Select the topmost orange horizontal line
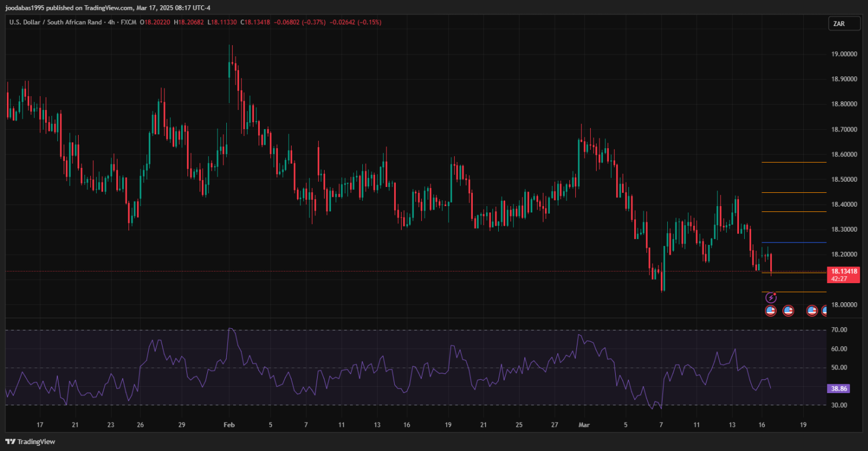 (x=794, y=163)
